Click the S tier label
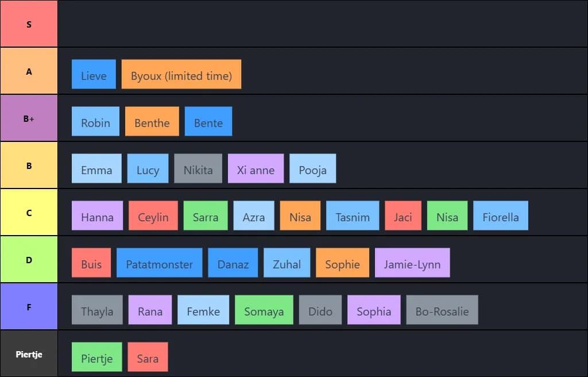 (29, 24)
